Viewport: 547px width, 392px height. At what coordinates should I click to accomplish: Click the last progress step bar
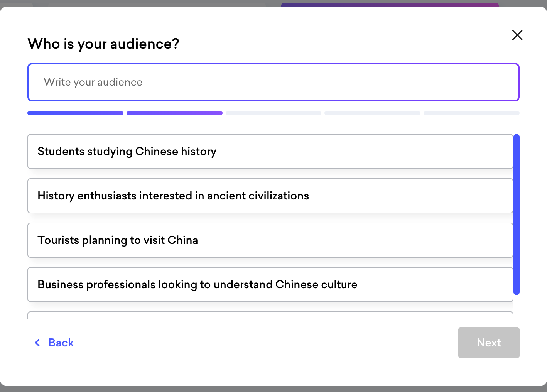tap(471, 113)
